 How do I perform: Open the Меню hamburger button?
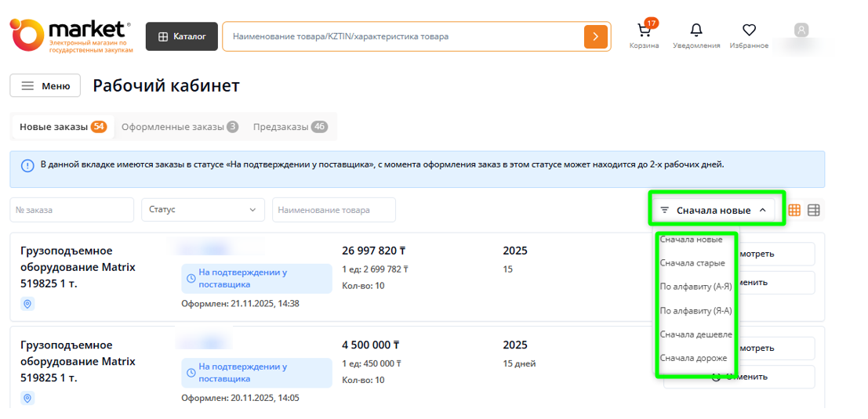click(x=45, y=86)
